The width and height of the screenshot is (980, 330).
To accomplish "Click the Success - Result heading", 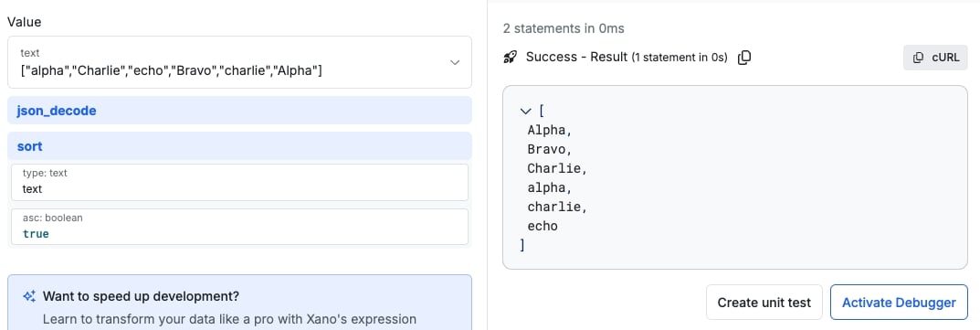I will click(x=576, y=57).
